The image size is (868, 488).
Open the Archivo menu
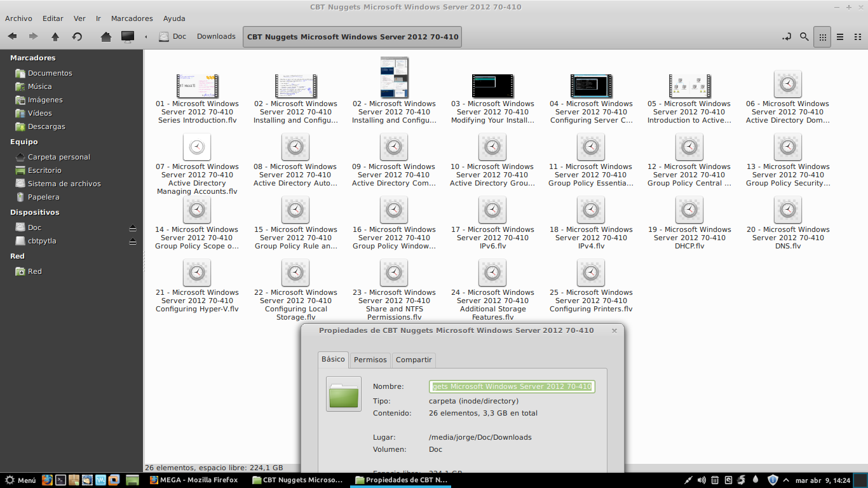[18, 18]
